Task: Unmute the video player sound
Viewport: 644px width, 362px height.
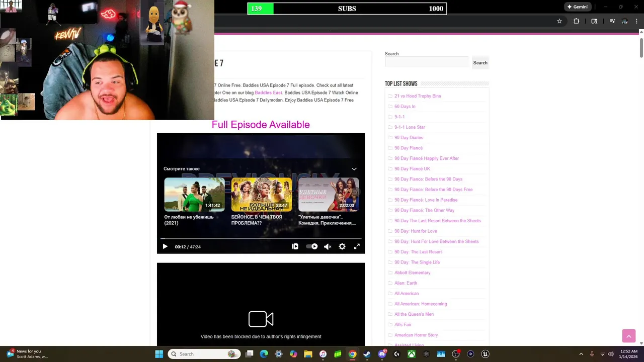Action: (x=328, y=246)
